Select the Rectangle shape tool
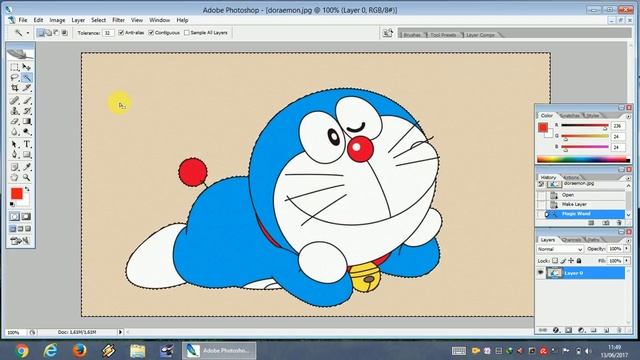The height and width of the screenshot is (360, 640). (27, 155)
